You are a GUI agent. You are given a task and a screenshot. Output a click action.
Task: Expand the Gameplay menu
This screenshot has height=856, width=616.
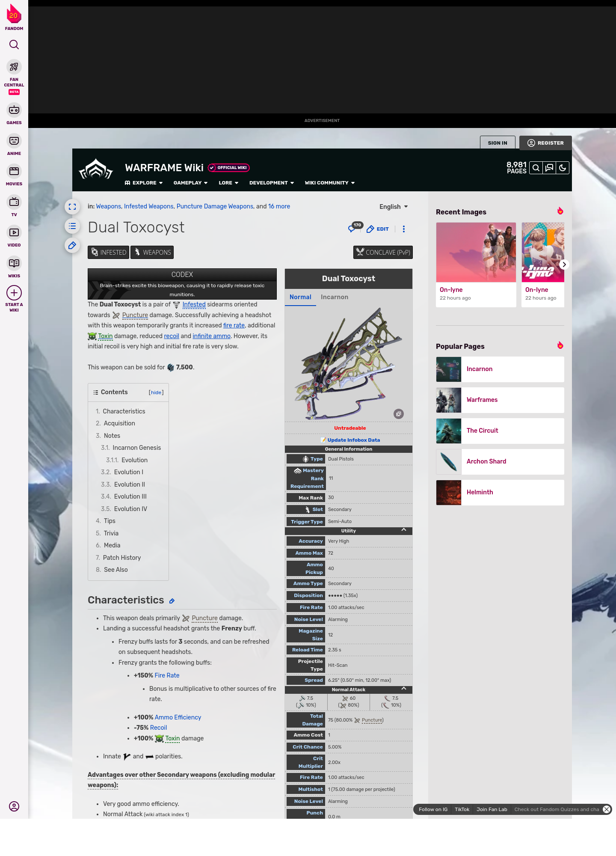(x=190, y=183)
